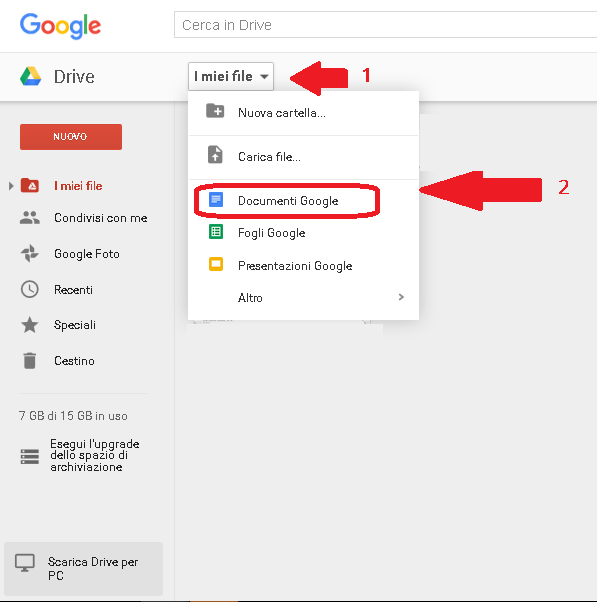Open the I miei file dropdown
Screen dimensions: 597x602
(231, 76)
